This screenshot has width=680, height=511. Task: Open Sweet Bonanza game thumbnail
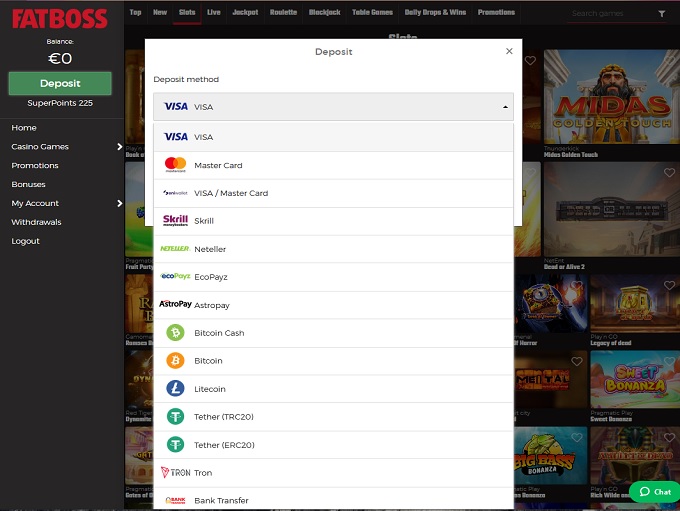pos(635,380)
